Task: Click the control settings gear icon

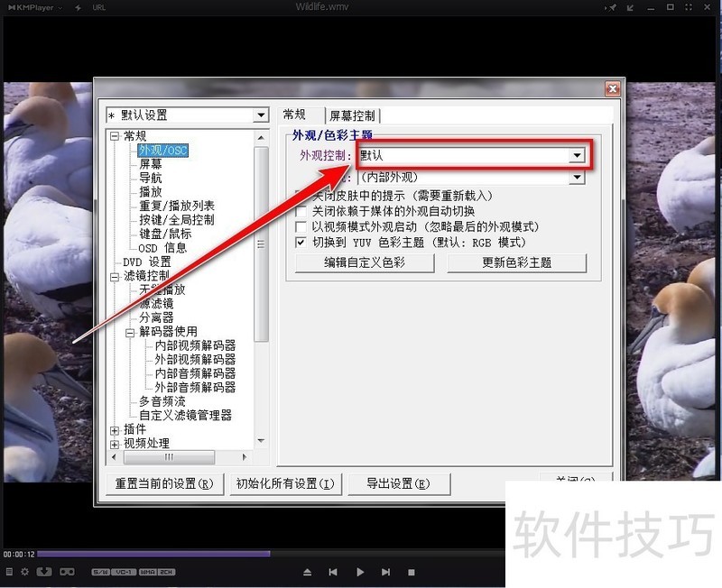Action: [24, 571]
